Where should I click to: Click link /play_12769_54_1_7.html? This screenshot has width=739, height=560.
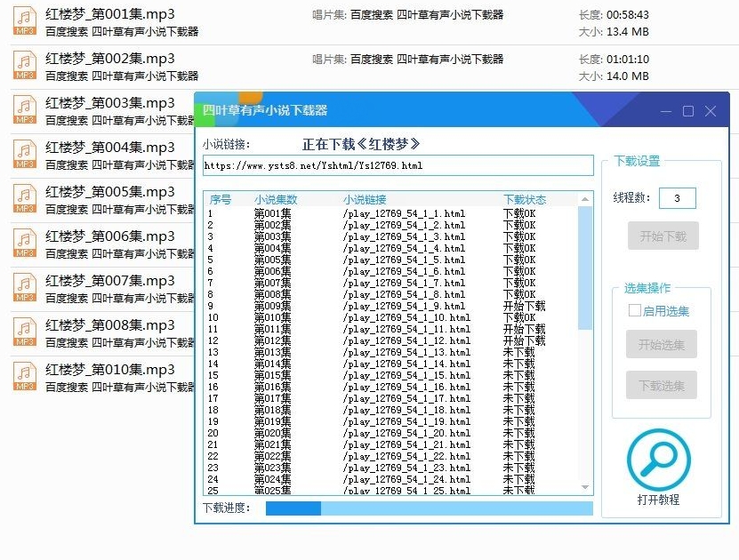[404, 283]
